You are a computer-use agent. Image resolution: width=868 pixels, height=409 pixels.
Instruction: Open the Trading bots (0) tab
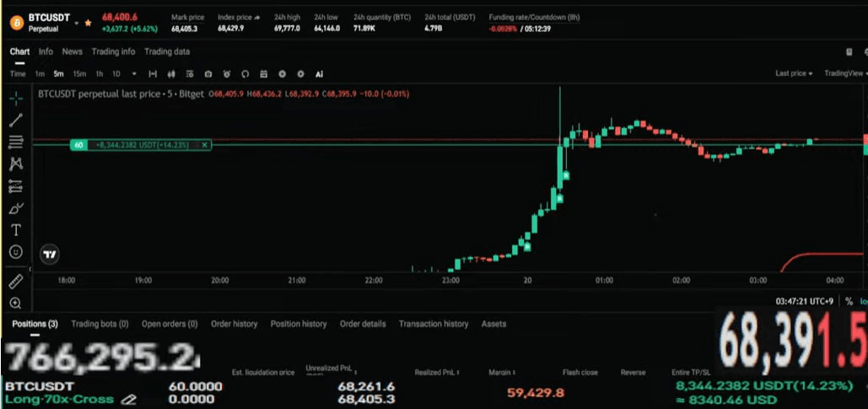100,324
